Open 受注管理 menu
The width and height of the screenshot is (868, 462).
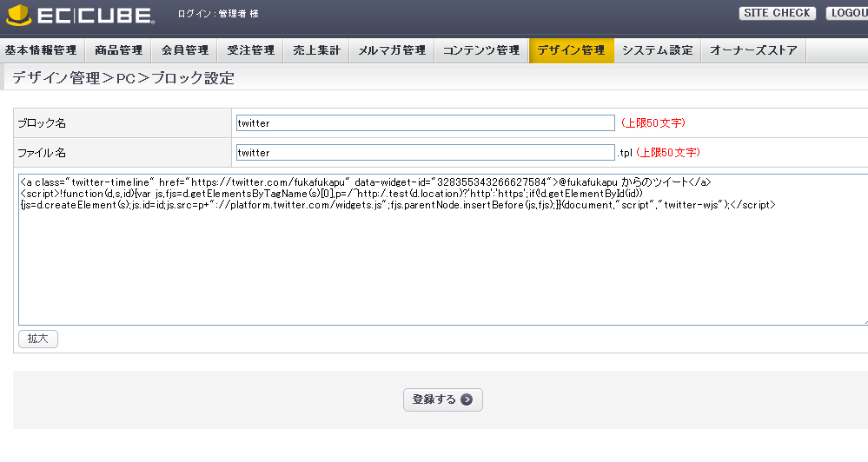pyautogui.click(x=250, y=50)
